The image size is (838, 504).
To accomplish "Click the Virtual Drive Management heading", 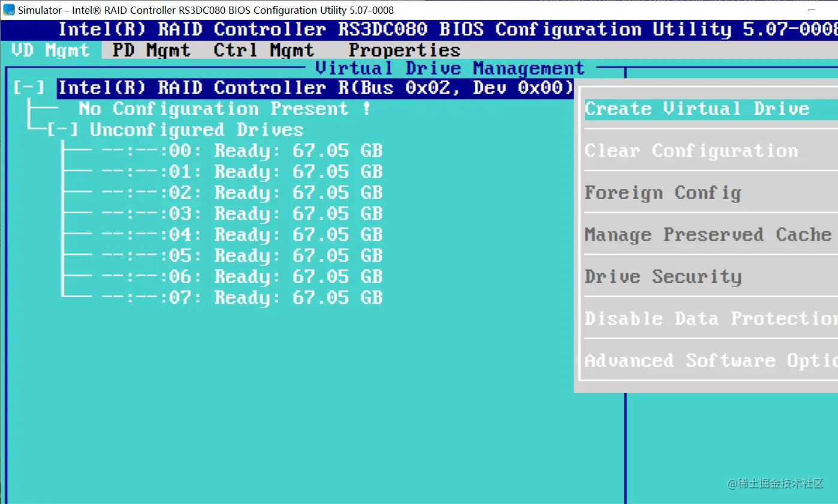I will 450,68.
